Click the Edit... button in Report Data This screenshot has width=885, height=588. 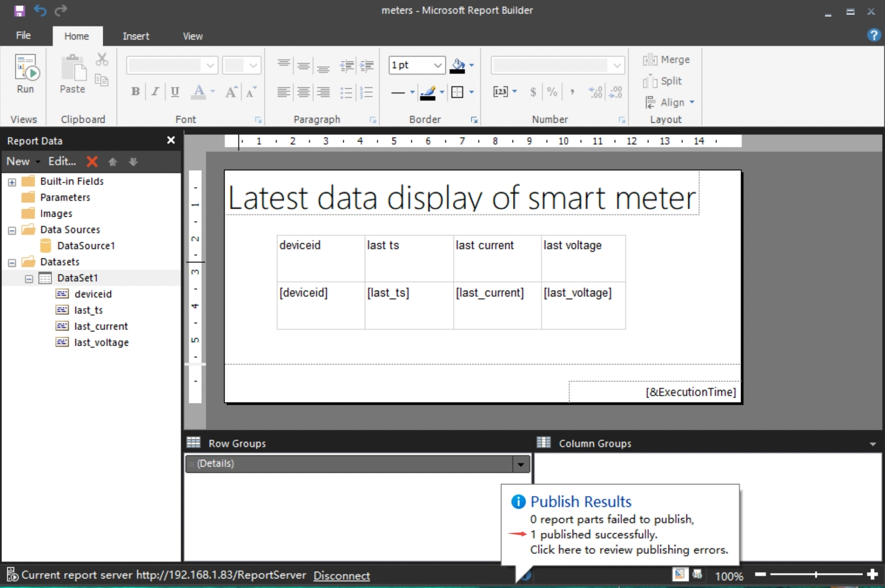tap(62, 162)
